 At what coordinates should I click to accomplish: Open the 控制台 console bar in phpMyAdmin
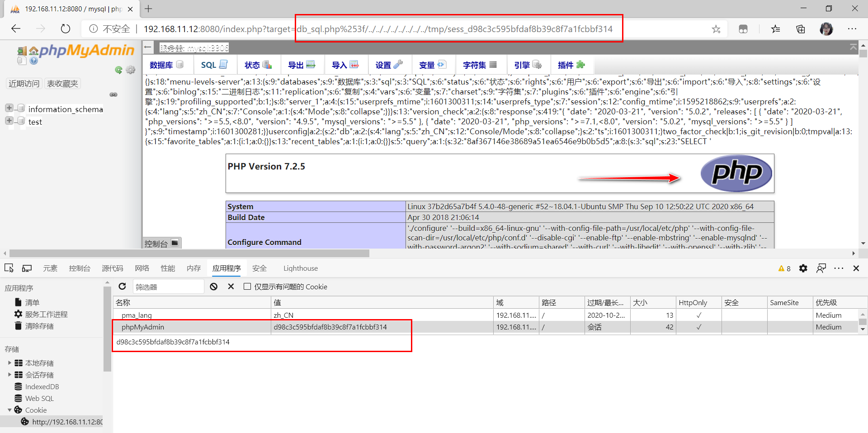click(x=163, y=243)
